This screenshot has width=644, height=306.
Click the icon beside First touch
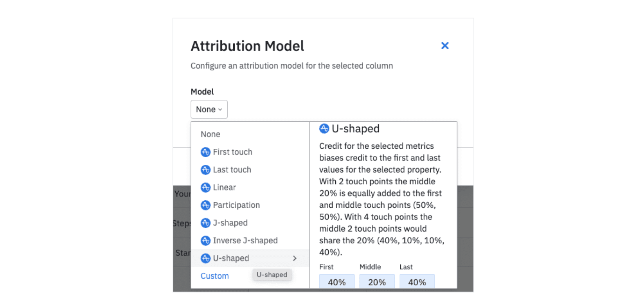click(x=205, y=152)
